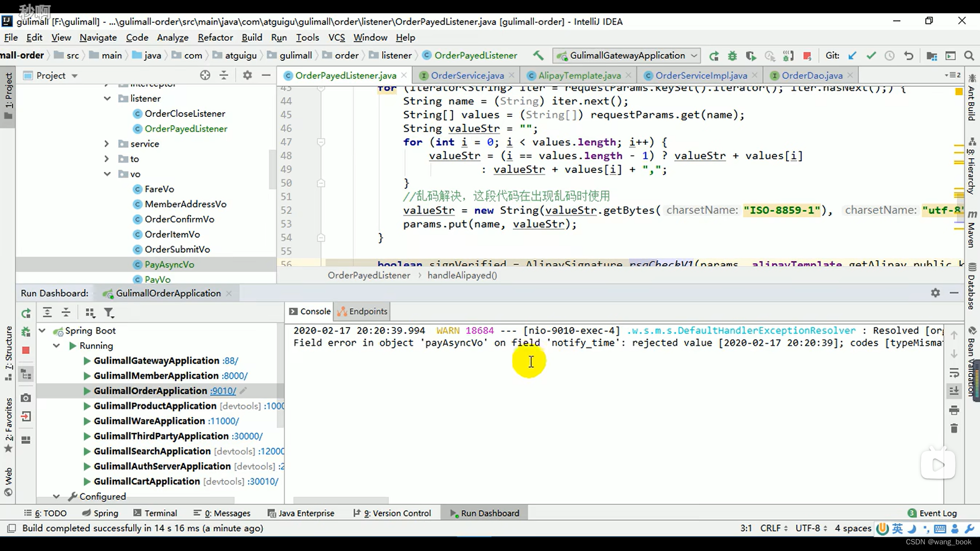980x551 pixels.
Task: Run GulimallGatewayApplication with the green rerun icon
Action: (x=714, y=56)
